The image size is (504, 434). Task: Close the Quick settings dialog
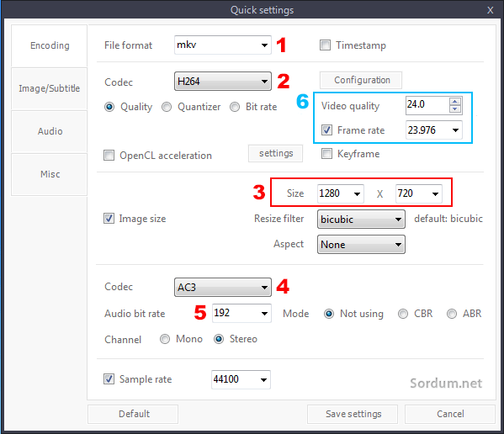pyautogui.click(x=491, y=10)
